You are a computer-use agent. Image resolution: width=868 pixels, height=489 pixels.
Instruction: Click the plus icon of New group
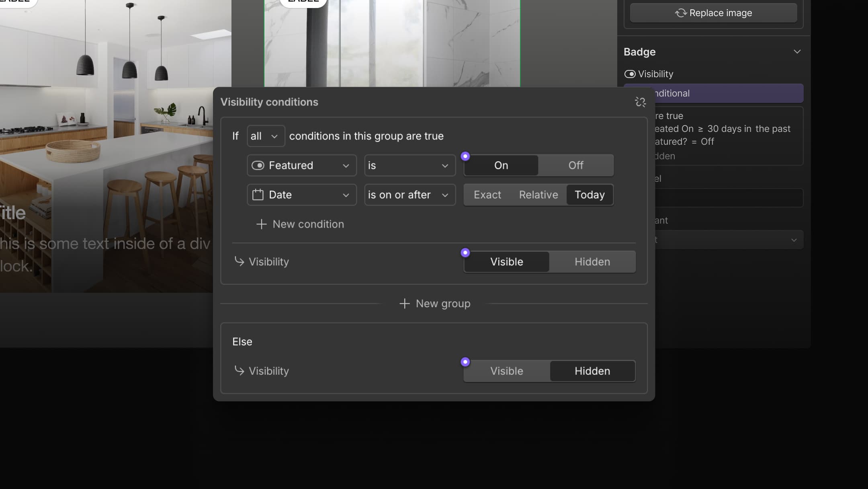(x=404, y=304)
